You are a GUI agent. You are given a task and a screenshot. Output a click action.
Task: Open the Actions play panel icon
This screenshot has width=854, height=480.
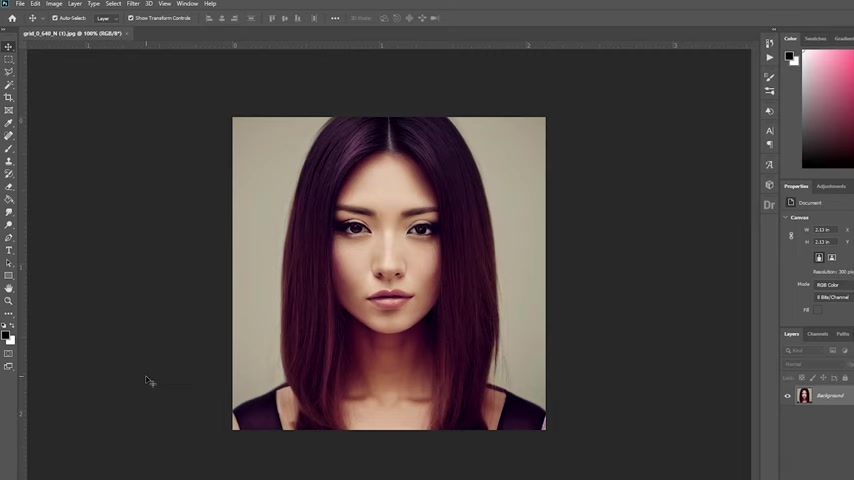click(x=770, y=57)
